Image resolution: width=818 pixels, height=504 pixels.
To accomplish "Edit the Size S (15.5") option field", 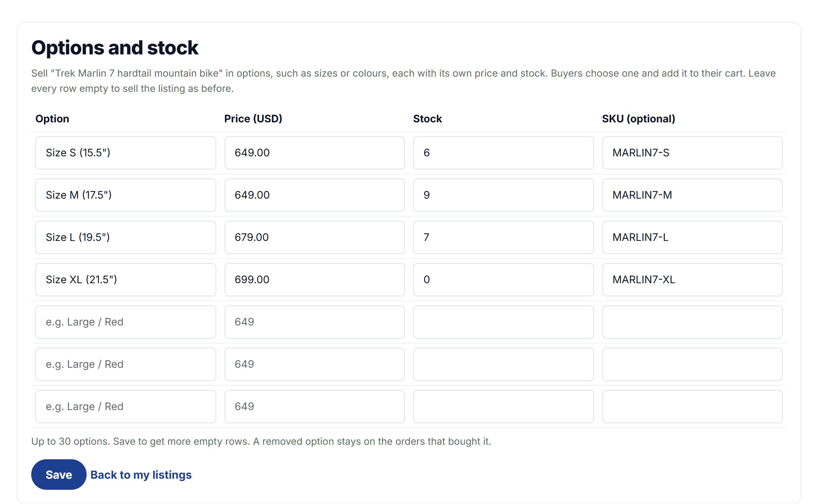I will pos(125,153).
